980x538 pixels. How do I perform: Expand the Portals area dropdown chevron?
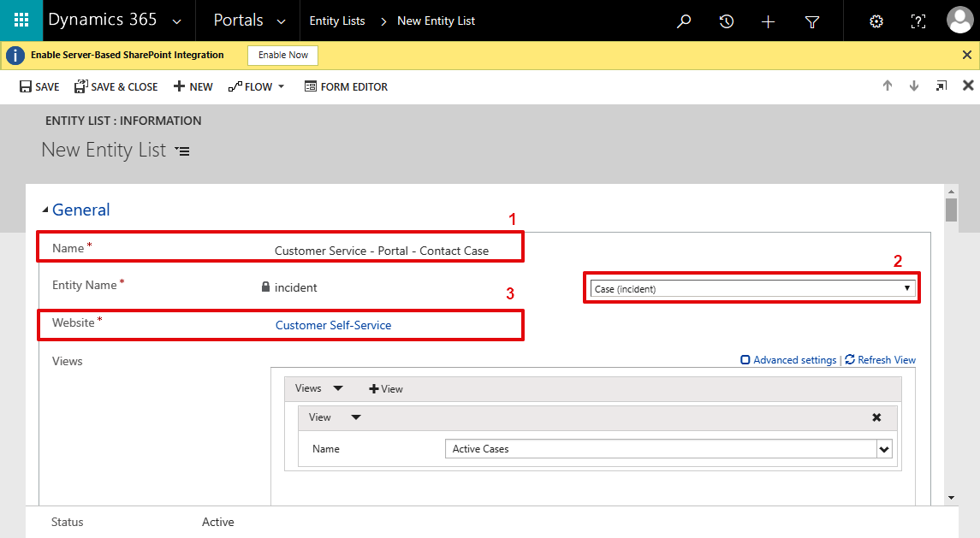point(282,22)
